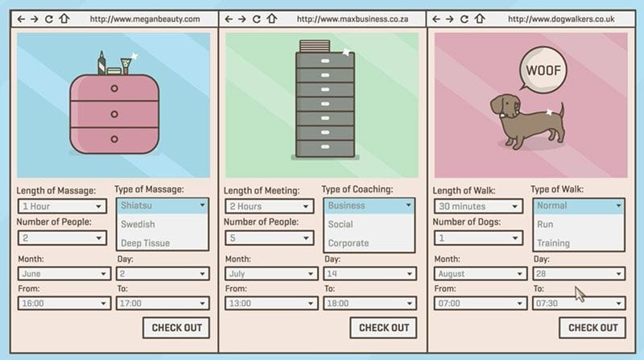Click the brown dachshund illustration
644x360 pixels.
(x=527, y=121)
